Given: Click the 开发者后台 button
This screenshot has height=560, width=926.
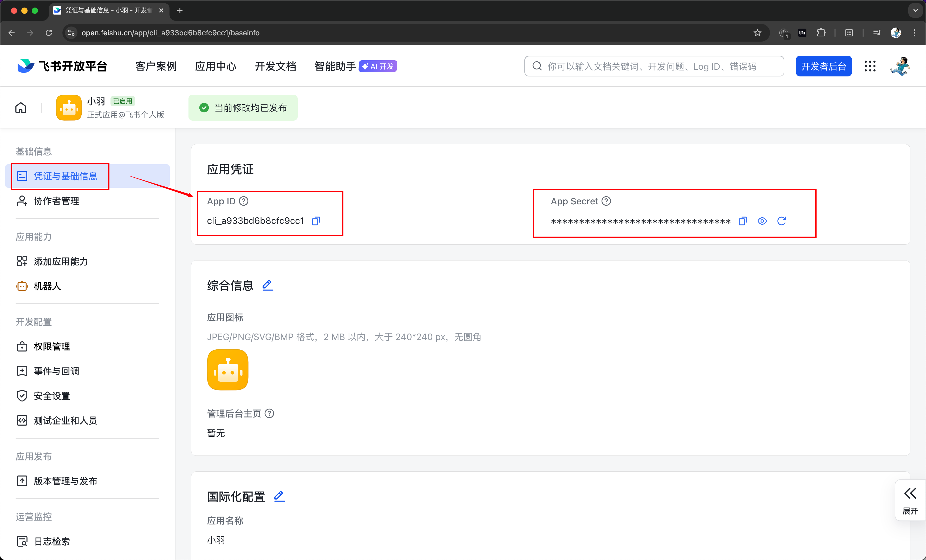Looking at the screenshot, I should click(823, 66).
